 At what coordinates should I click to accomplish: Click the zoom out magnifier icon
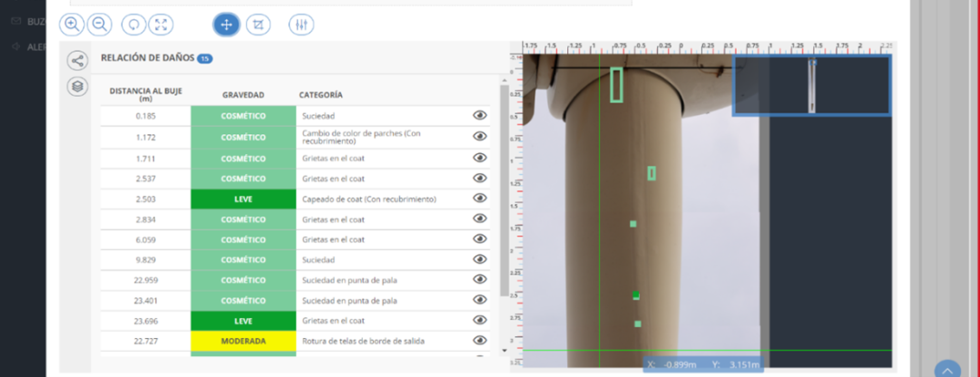(100, 24)
